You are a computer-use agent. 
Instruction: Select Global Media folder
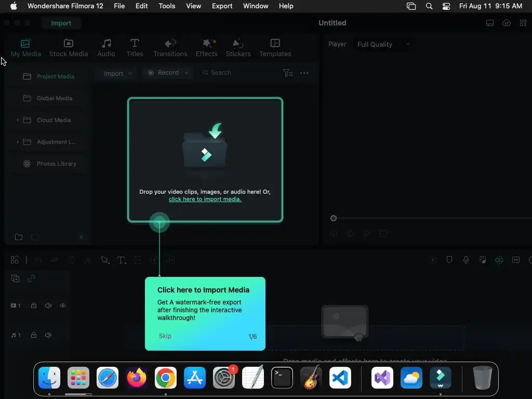[x=48, y=98]
